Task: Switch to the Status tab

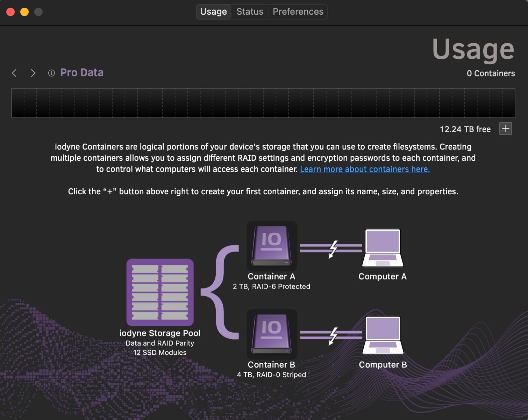Action: [250, 12]
